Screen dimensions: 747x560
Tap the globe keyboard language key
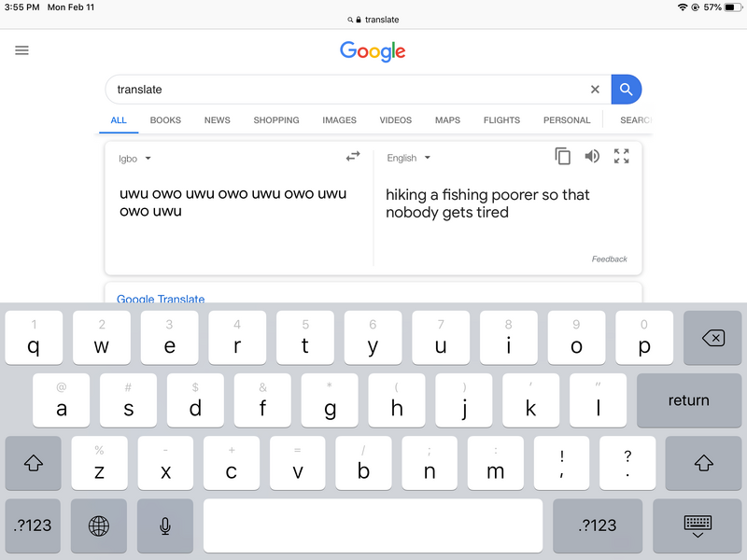[x=99, y=525]
